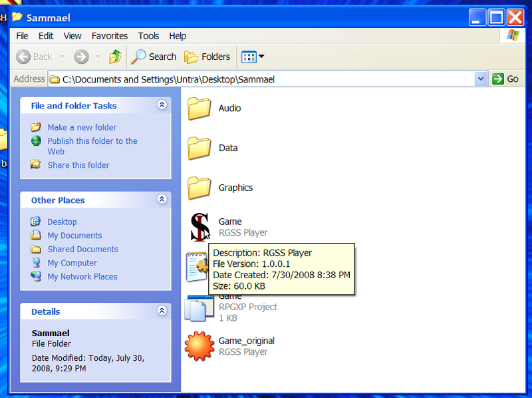
Task: Open the Favorites menu
Action: click(x=110, y=36)
